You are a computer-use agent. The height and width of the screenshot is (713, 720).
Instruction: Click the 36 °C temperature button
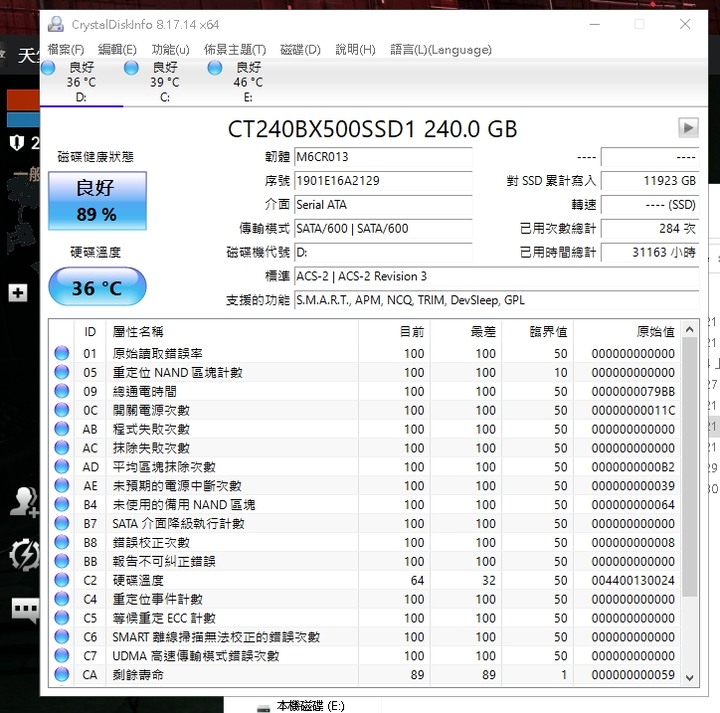point(97,286)
